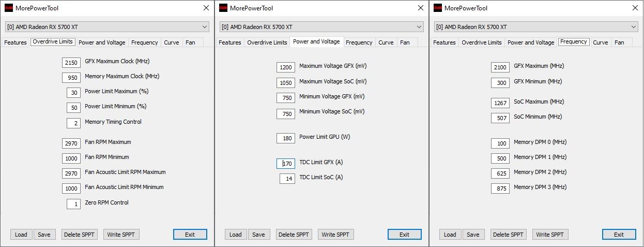This screenshot has height=247, width=644.
Task: Open GPU dropdown in left window
Action: [x=107, y=27]
